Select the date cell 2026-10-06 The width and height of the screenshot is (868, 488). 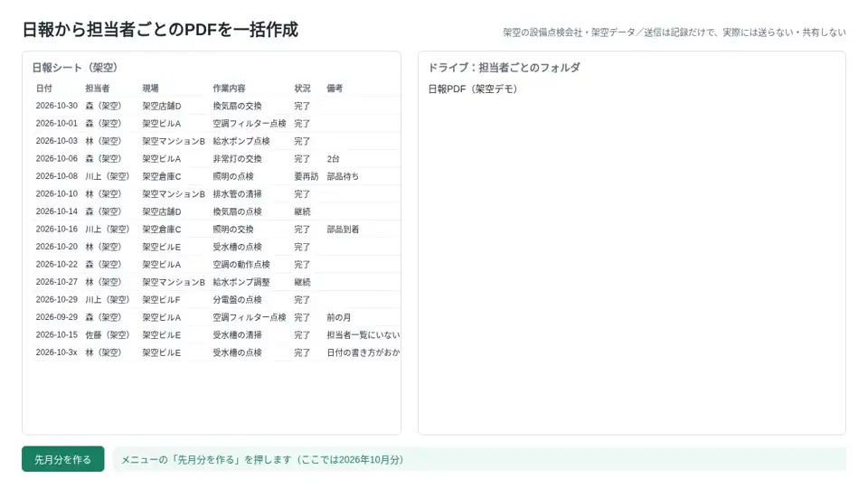tap(56, 159)
